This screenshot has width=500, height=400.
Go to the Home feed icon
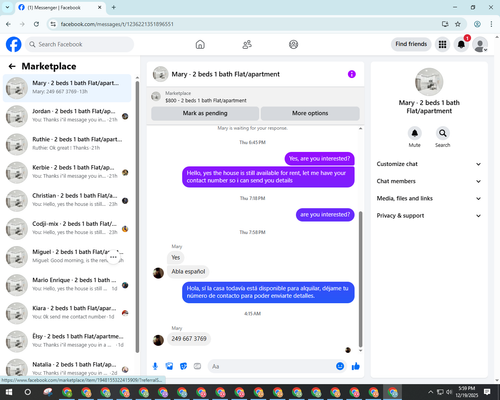point(200,44)
